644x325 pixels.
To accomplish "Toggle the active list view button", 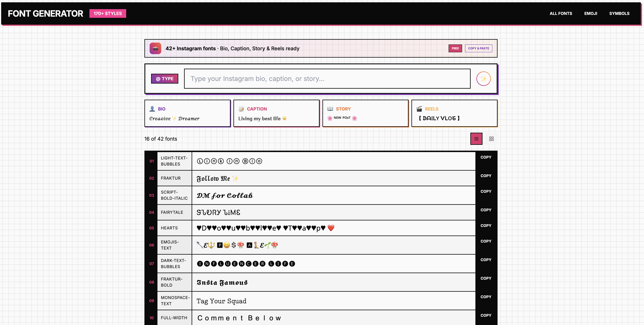I will point(476,139).
